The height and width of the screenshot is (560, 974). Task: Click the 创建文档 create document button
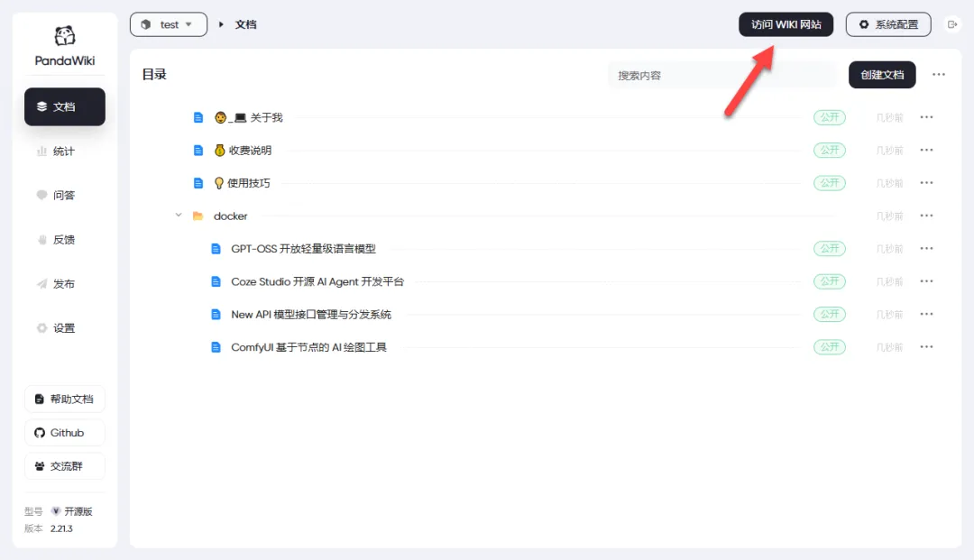[x=882, y=75]
